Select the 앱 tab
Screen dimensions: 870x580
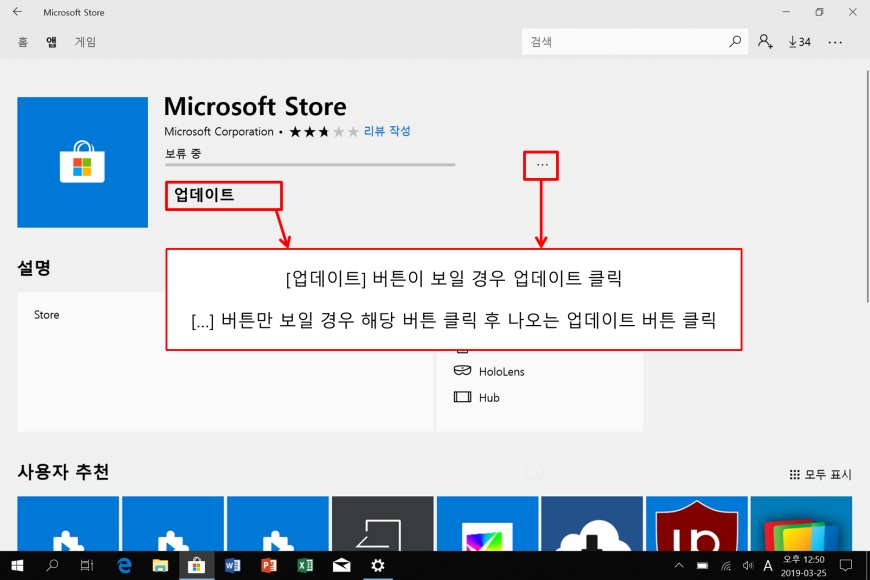point(51,42)
